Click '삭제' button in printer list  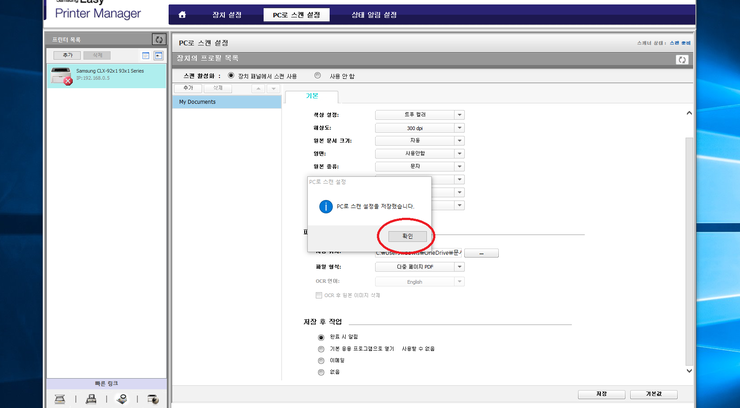pos(97,55)
